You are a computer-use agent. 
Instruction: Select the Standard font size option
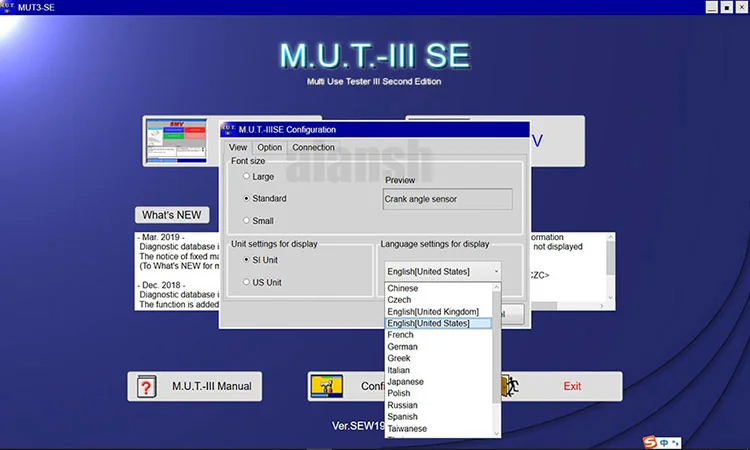point(246,198)
